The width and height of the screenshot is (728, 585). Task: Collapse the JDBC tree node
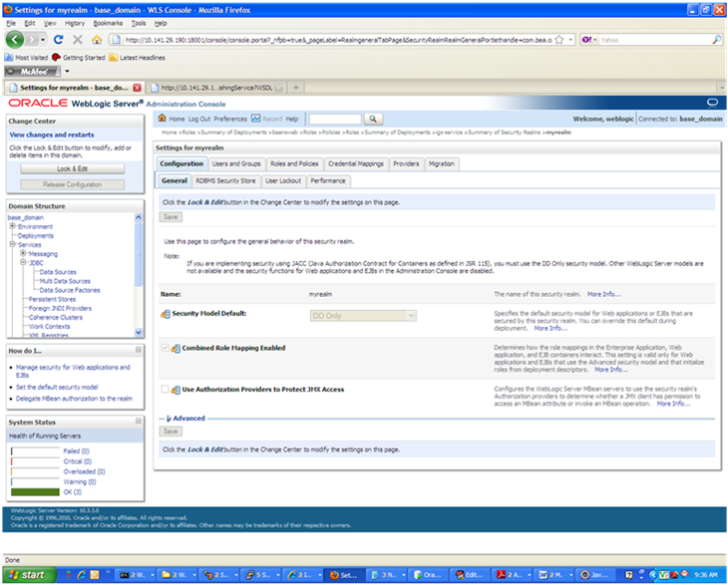click(23, 262)
